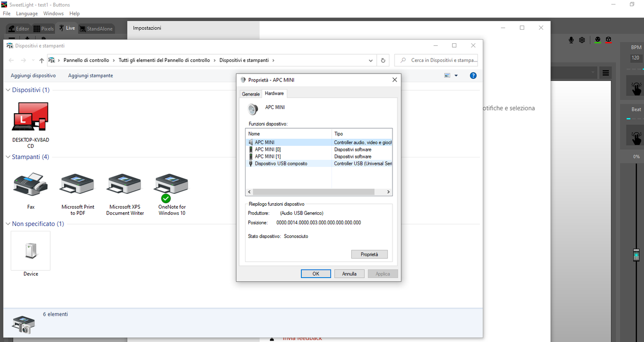The width and height of the screenshot is (644, 342).
Task: Select the Hardware tab in APC MINI properties
Action: coord(274,94)
